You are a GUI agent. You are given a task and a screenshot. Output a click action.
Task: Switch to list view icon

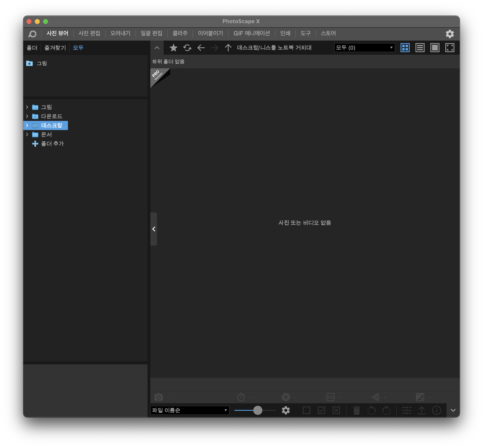point(420,48)
